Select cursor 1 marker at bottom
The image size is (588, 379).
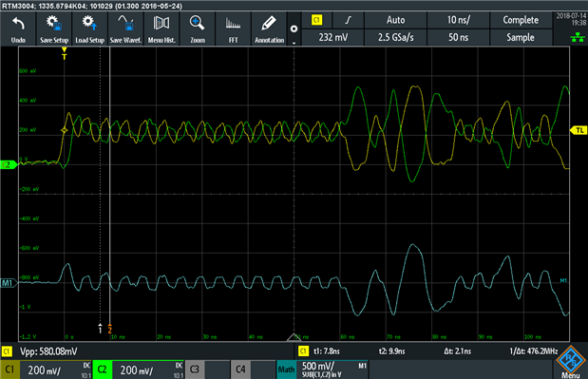100,329
